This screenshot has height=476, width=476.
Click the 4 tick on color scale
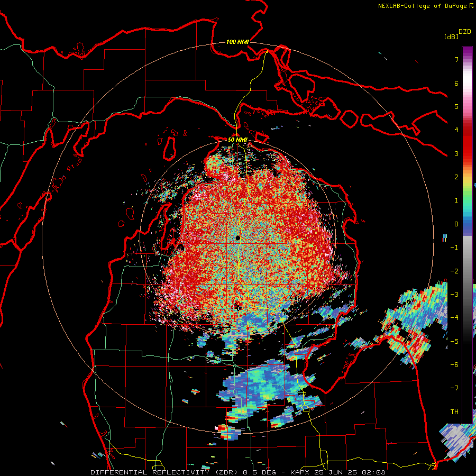point(456,130)
